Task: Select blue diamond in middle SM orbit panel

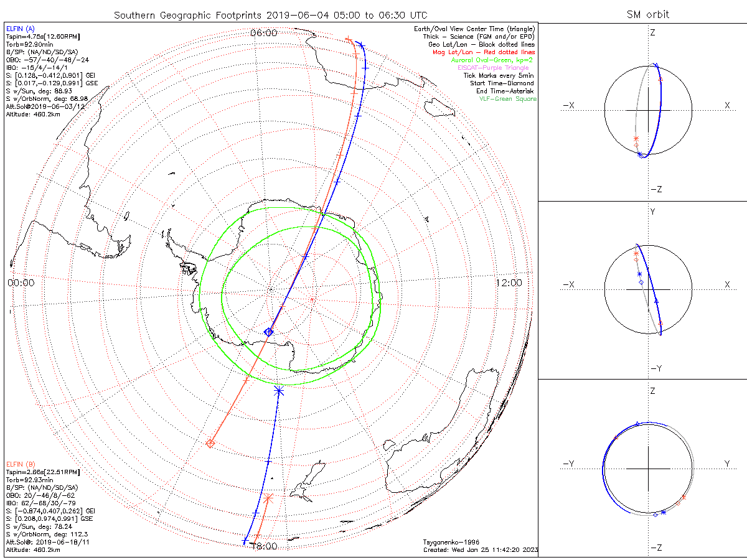Action: pyautogui.click(x=641, y=282)
